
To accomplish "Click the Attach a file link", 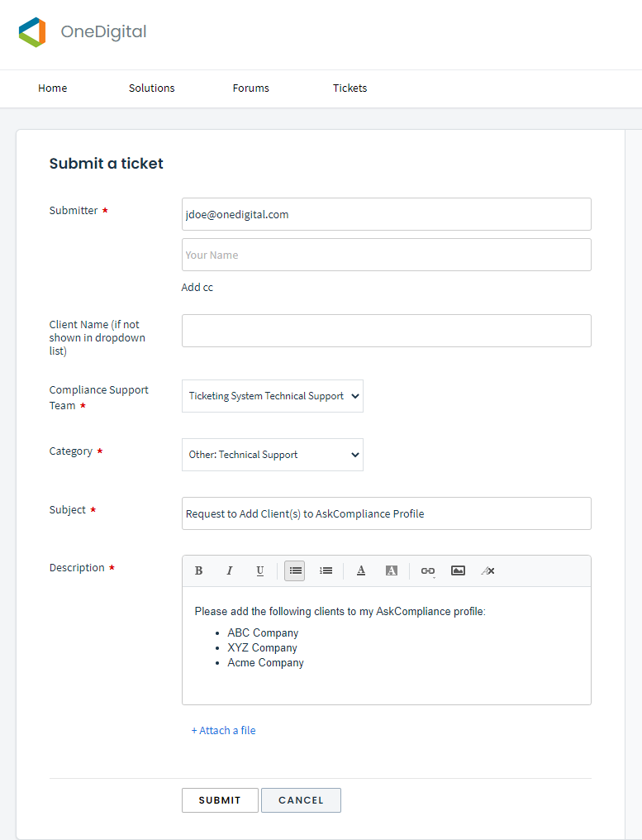I will (224, 731).
